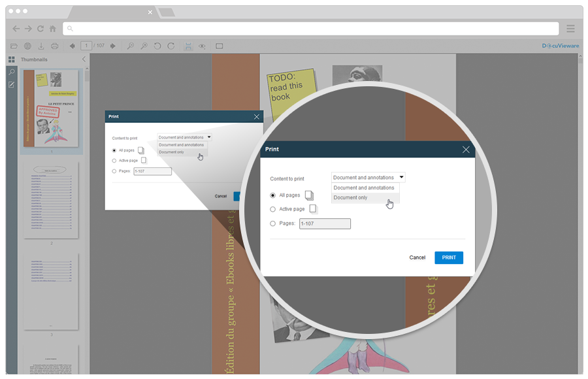The image size is (588, 379).
Task: Click the globe load-from-URL icon
Action: pyautogui.click(x=26, y=46)
